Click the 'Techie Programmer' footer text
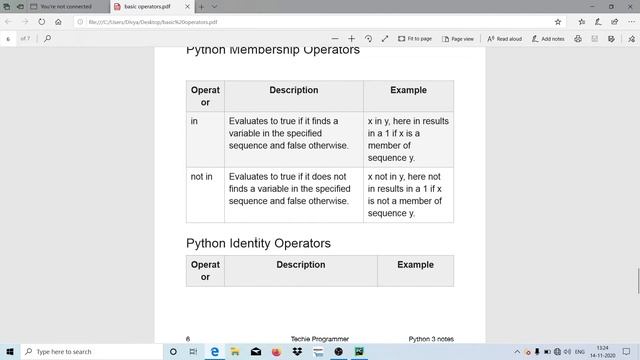Viewport: 640px width, 360px height. (x=320, y=339)
